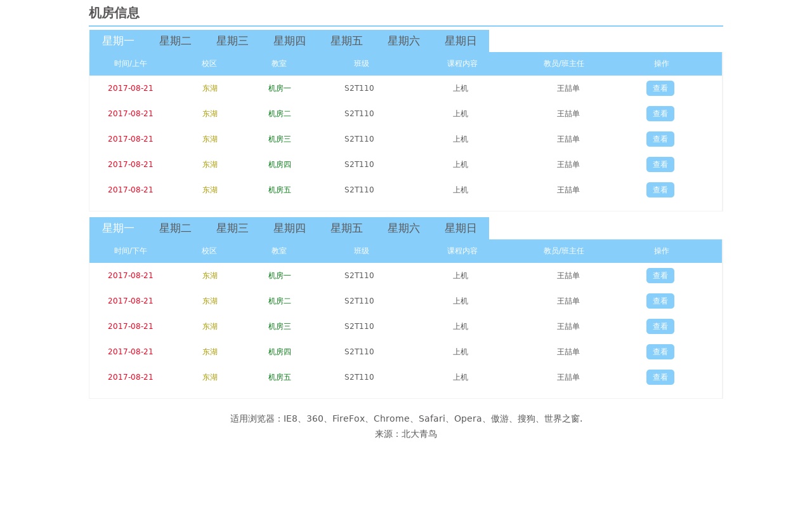Click 机房二 cell in afternoon table
Image resolution: width=812 pixels, height=508 pixels.
[280, 301]
